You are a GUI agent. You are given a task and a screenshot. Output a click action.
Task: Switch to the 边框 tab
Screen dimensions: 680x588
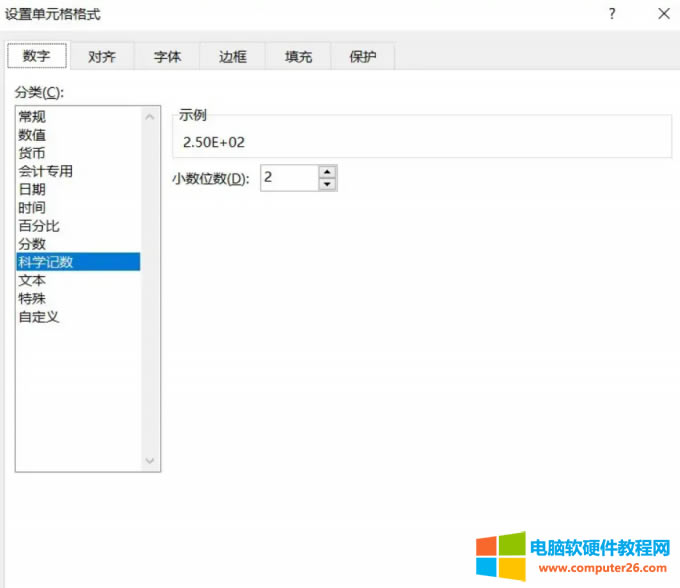[233, 57]
